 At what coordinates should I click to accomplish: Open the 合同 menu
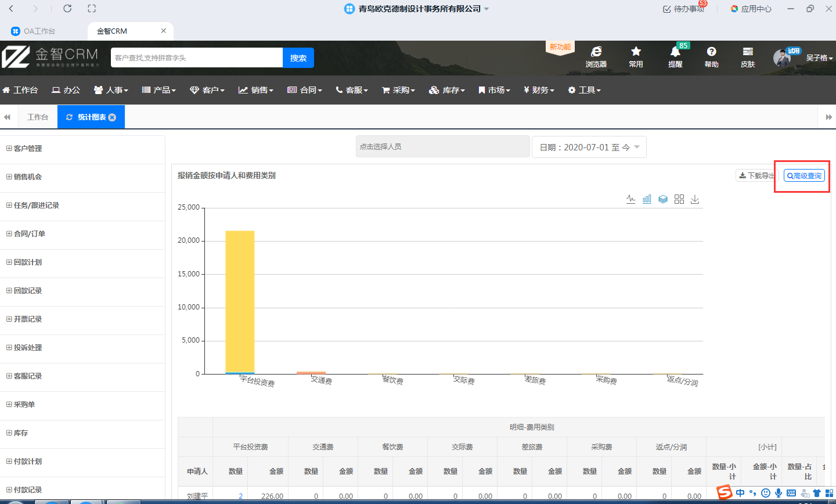pos(305,90)
